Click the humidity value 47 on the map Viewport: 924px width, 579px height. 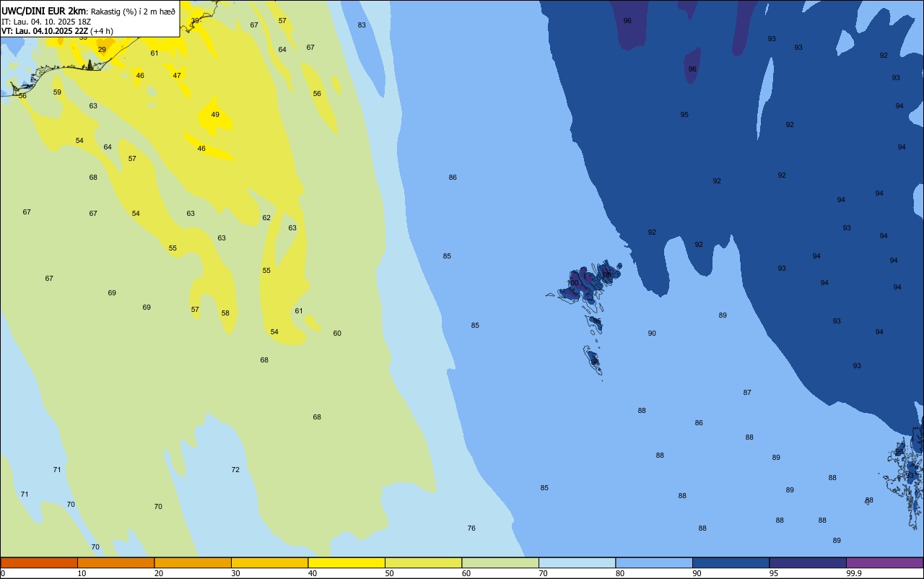click(177, 76)
